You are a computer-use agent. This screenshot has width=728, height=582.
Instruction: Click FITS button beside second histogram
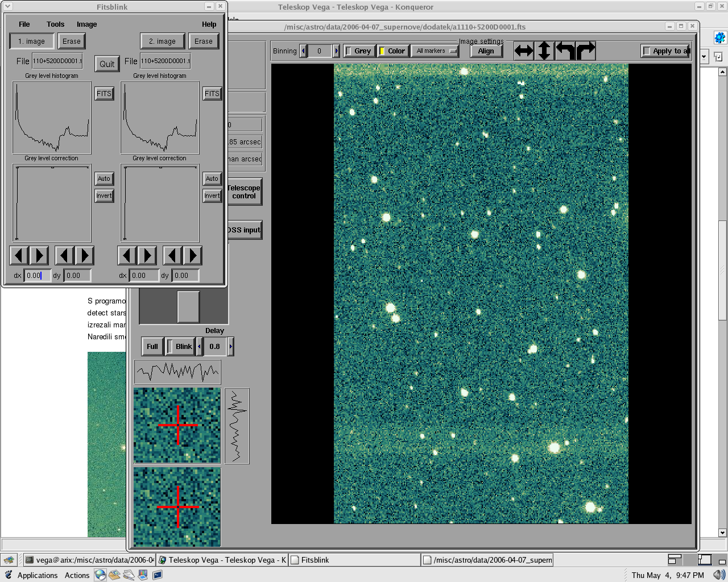(x=212, y=94)
